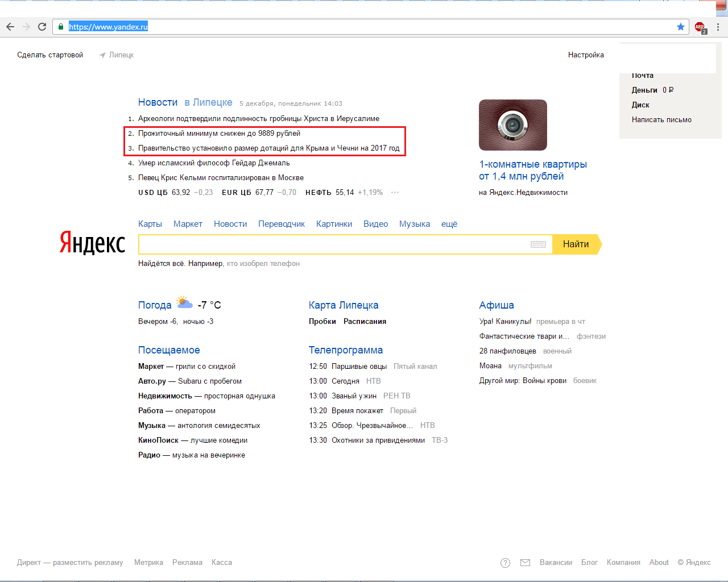Click КиноПоиск — лучшие комедии
The image size is (728, 582).
click(193, 440)
